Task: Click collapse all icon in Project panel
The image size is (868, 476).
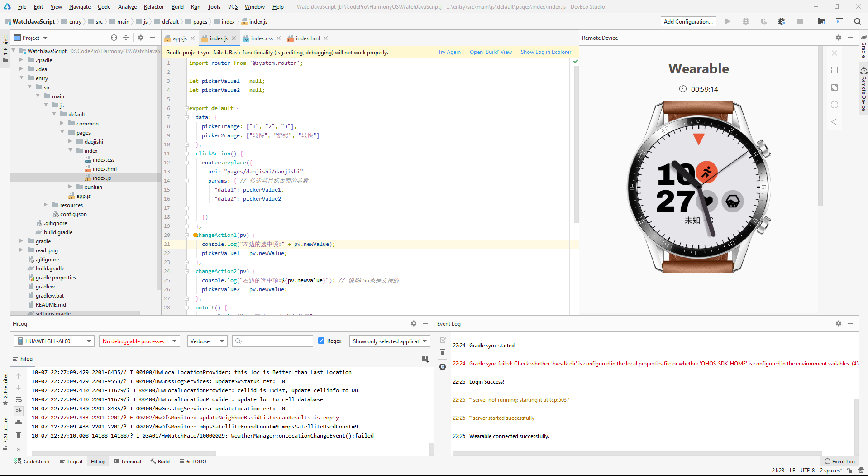Action: 126,38
